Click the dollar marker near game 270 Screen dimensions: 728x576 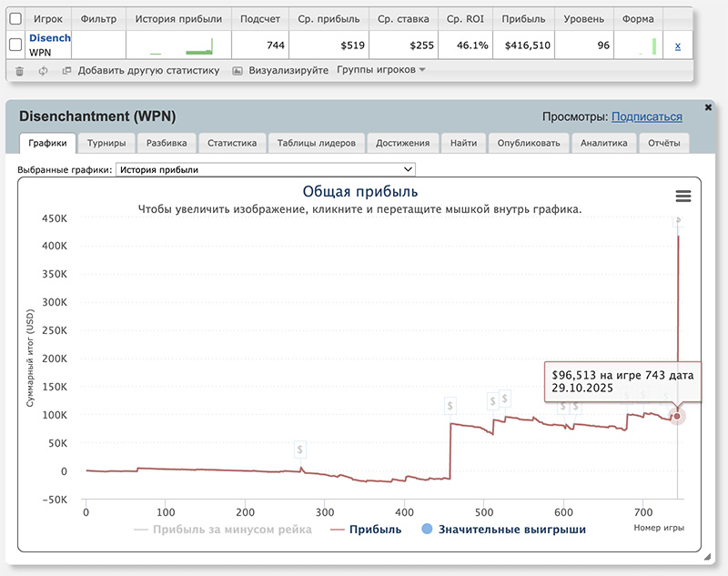300,450
